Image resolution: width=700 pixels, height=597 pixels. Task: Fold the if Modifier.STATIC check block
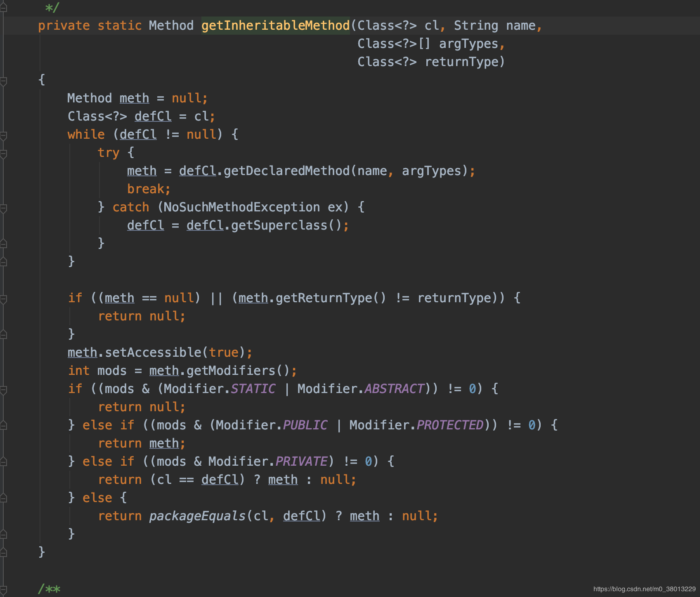3,390
